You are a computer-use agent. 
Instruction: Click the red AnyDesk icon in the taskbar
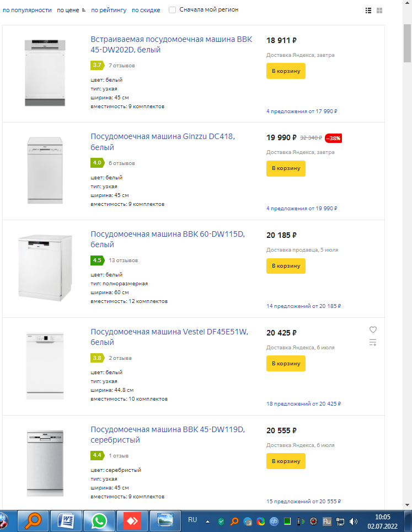point(132,520)
